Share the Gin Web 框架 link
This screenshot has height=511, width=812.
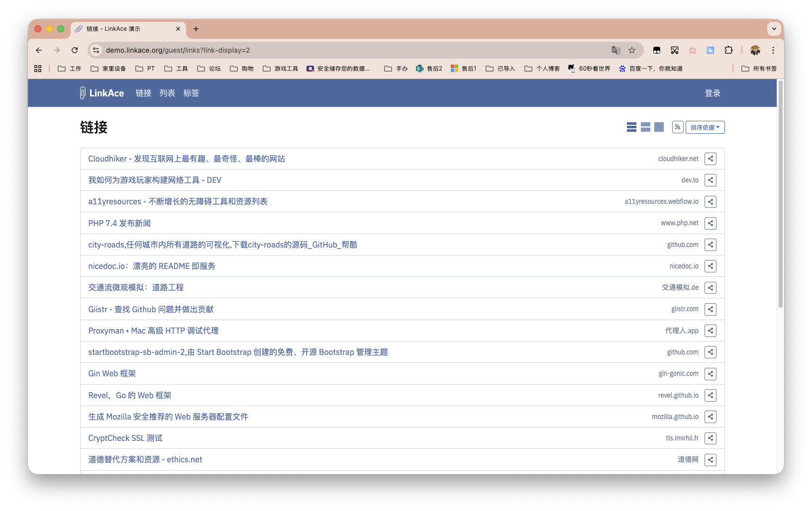(710, 373)
